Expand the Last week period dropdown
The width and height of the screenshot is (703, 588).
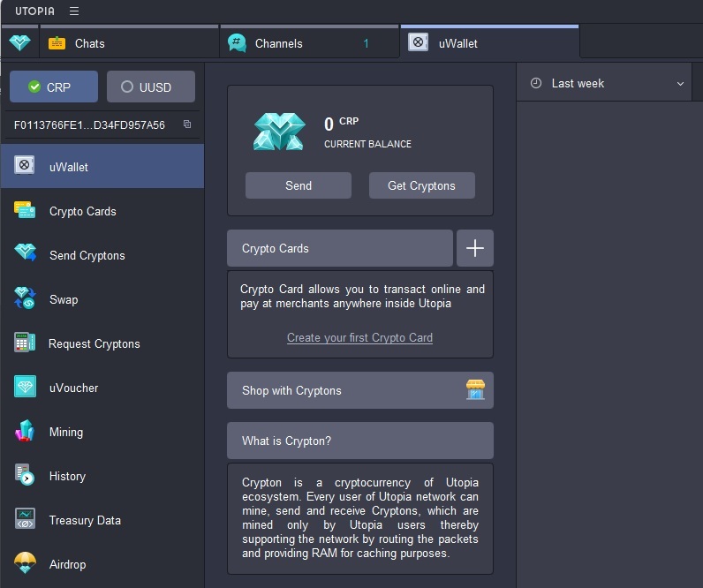(604, 83)
